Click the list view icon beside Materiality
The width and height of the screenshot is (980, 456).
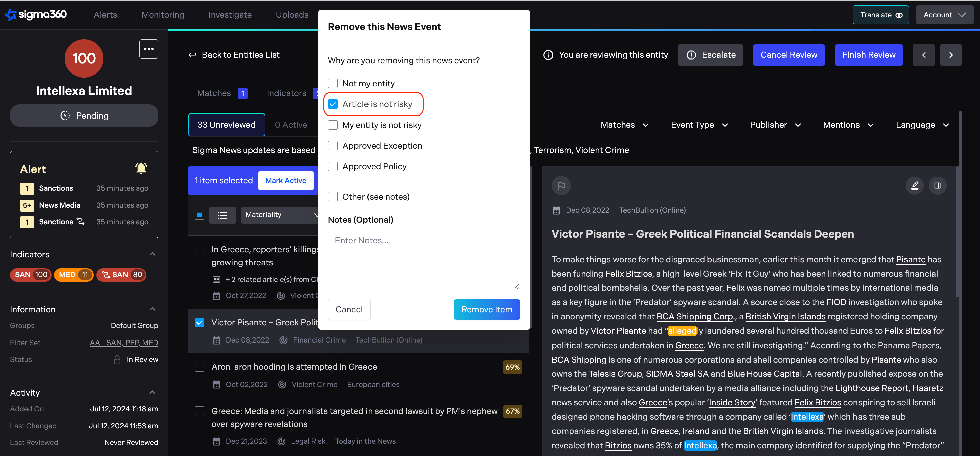tap(222, 215)
